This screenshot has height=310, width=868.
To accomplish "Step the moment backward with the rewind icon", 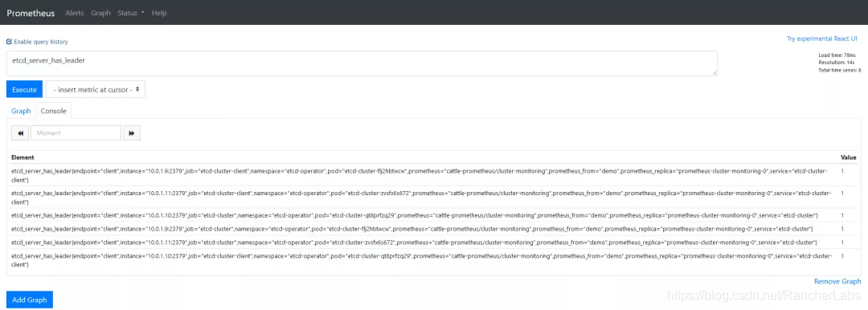I will tap(20, 133).
